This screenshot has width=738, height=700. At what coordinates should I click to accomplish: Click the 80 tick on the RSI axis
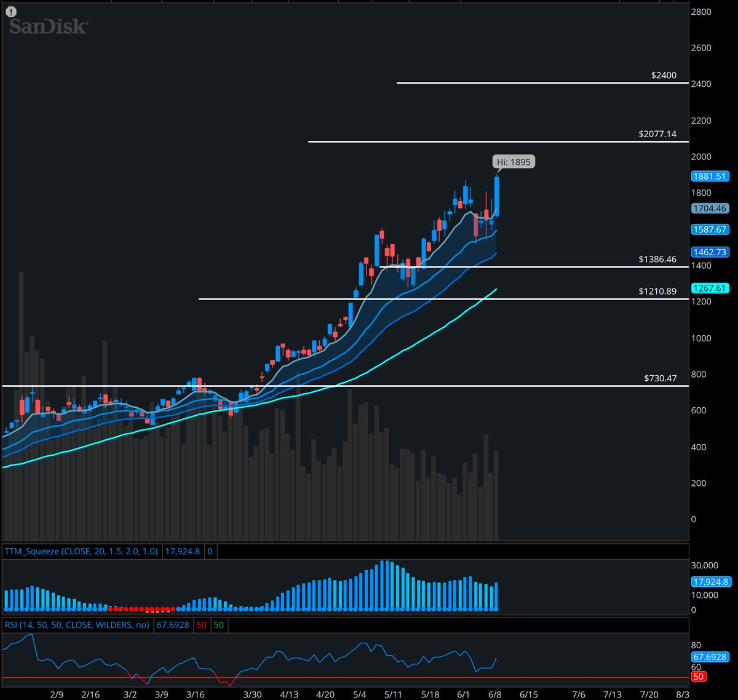tap(696, 645)
